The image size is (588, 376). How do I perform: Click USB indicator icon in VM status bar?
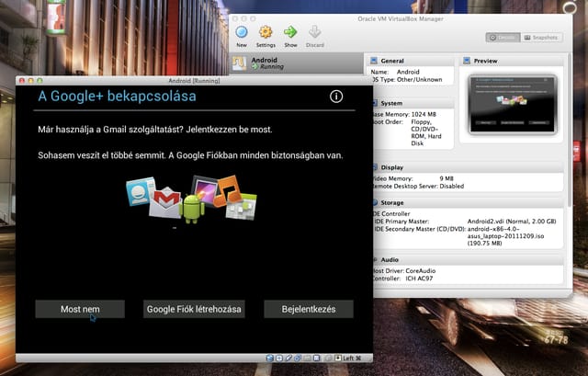(288, 358)
